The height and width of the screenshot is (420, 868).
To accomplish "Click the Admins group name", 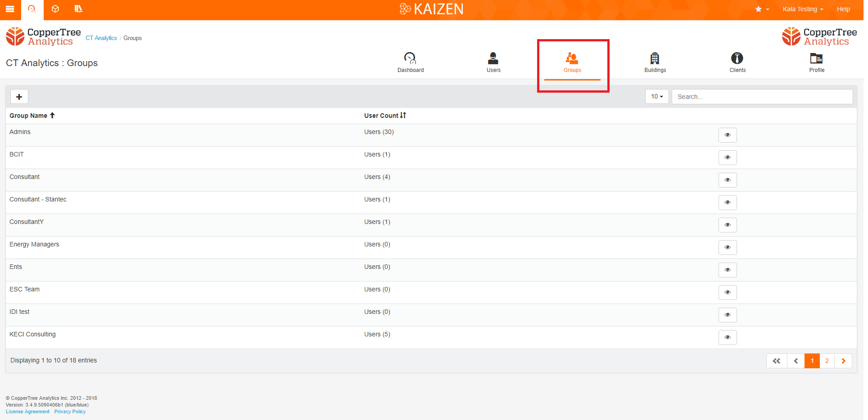I will click(20, 132).
